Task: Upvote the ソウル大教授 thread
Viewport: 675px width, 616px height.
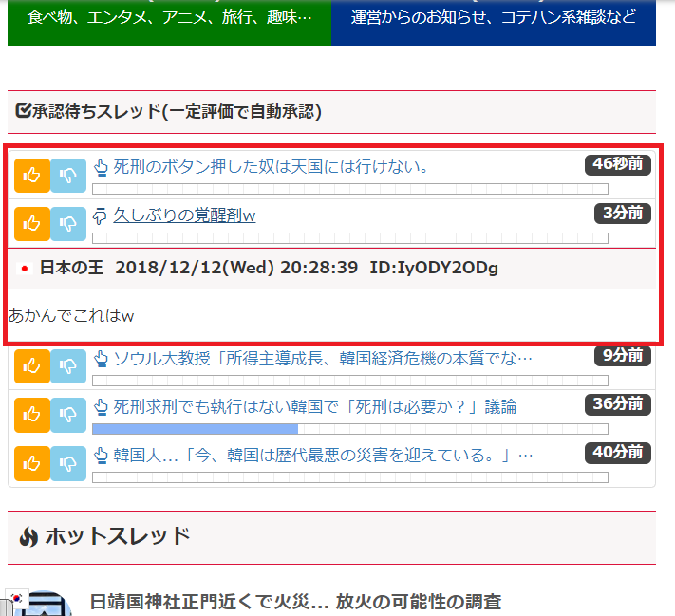Action: tap(32, 365)
